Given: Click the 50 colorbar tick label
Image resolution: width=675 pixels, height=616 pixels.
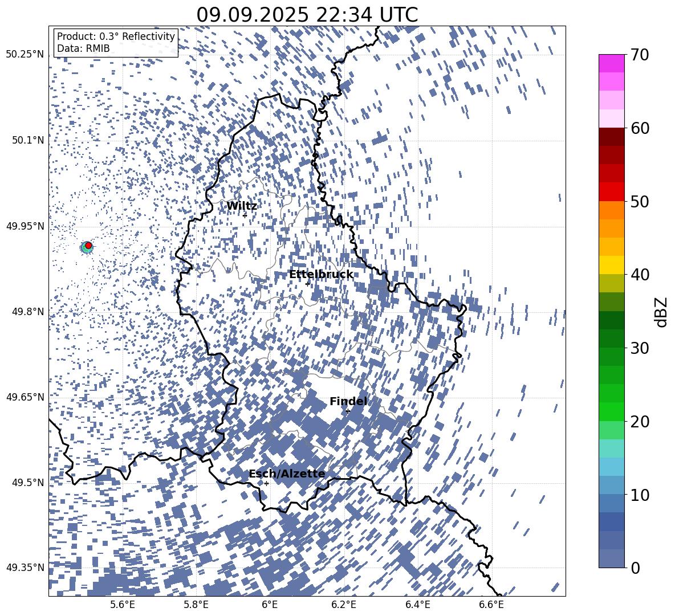Looking at the screenshot, I should coord(639,201).
